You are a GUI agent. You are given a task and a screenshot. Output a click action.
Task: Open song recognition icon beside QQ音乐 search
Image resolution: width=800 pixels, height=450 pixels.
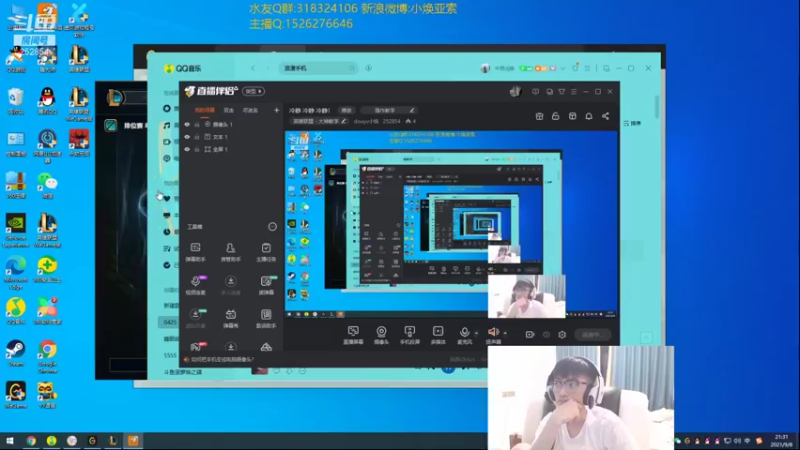[x=368, y=68]
